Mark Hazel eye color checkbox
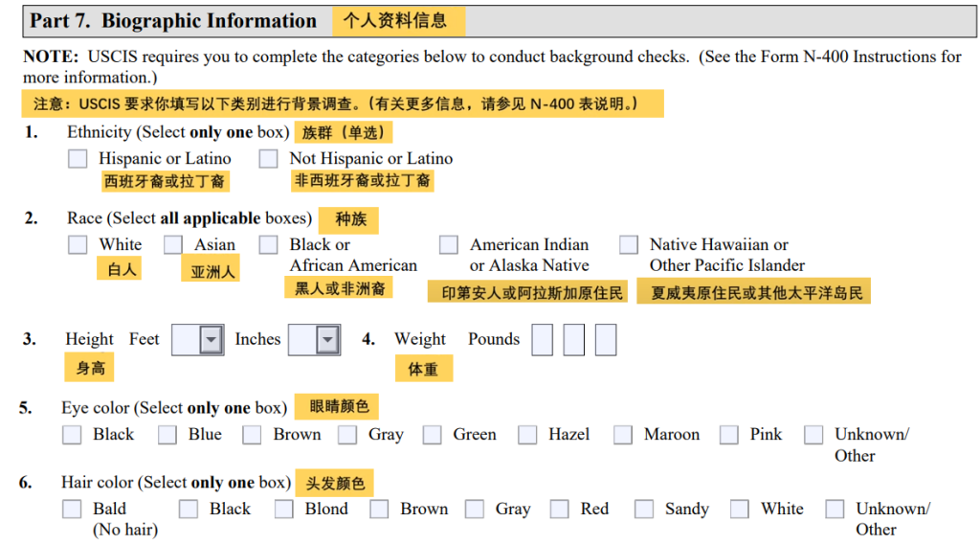Screen dimensions: 980x545 pyautogui.click(x=527, y=435)
